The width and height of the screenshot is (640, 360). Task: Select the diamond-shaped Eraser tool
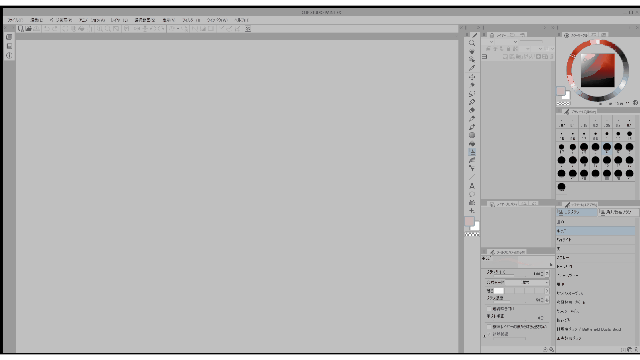472,110
